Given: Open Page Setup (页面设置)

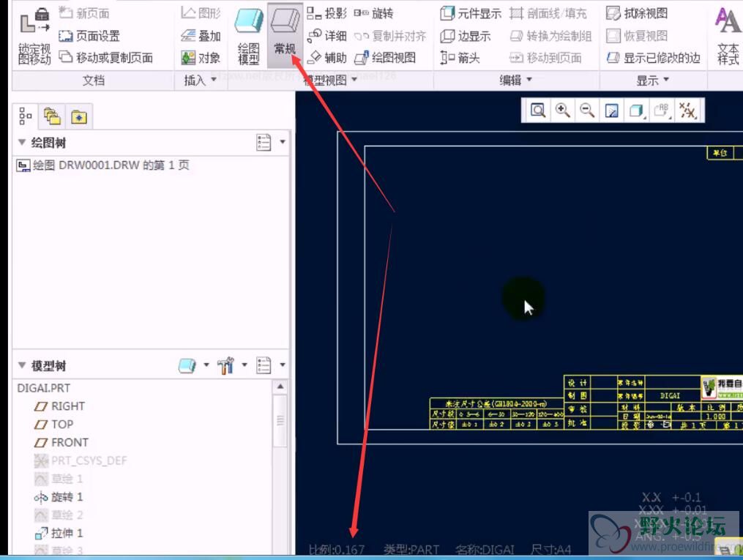Looking at the screenshot, I should (x=89, y=36).
